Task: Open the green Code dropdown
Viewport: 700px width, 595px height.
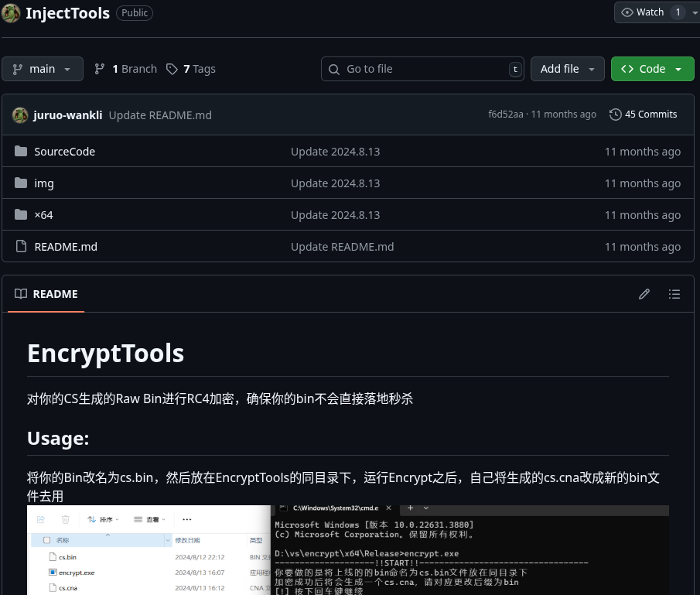Action: (652, 69)
